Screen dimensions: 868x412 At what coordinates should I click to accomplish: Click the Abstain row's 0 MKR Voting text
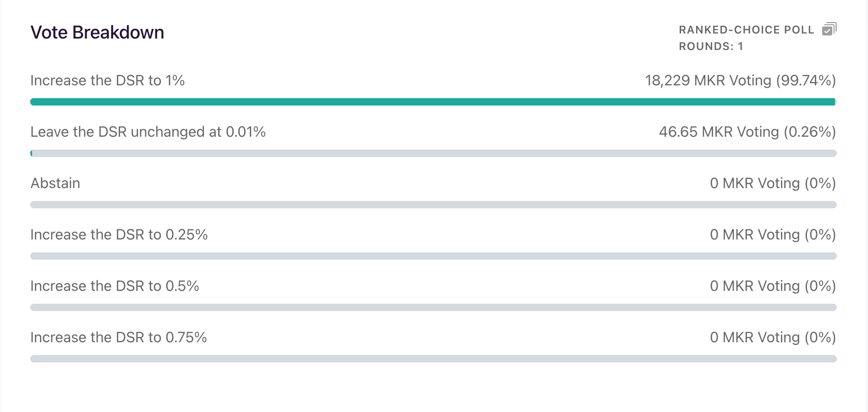[773, 183]
